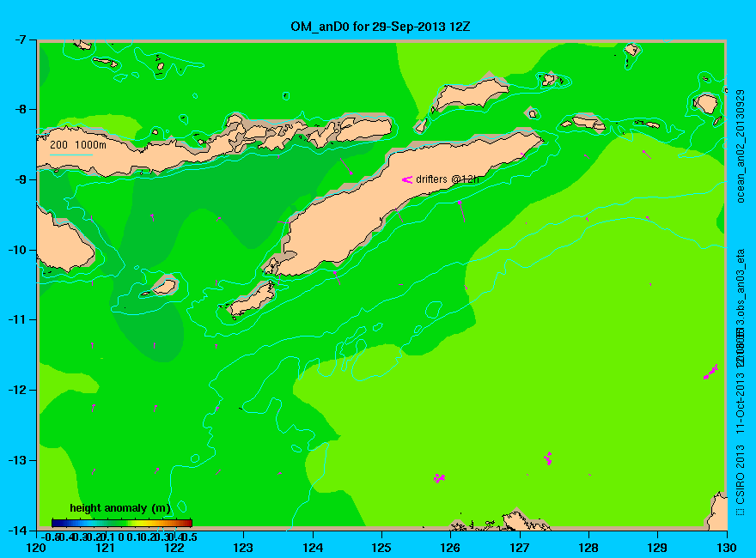Click the longitude label '127'

[x=520, y=548]
